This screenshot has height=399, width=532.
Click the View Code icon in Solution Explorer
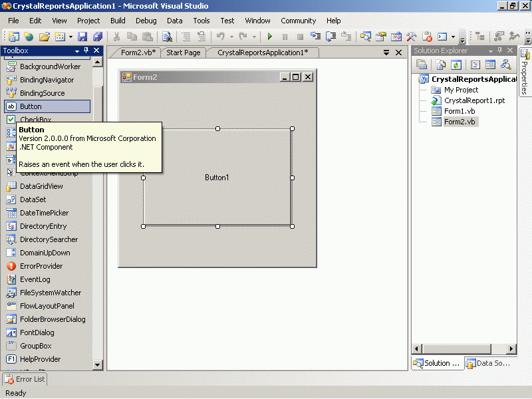tap(475, 65)
